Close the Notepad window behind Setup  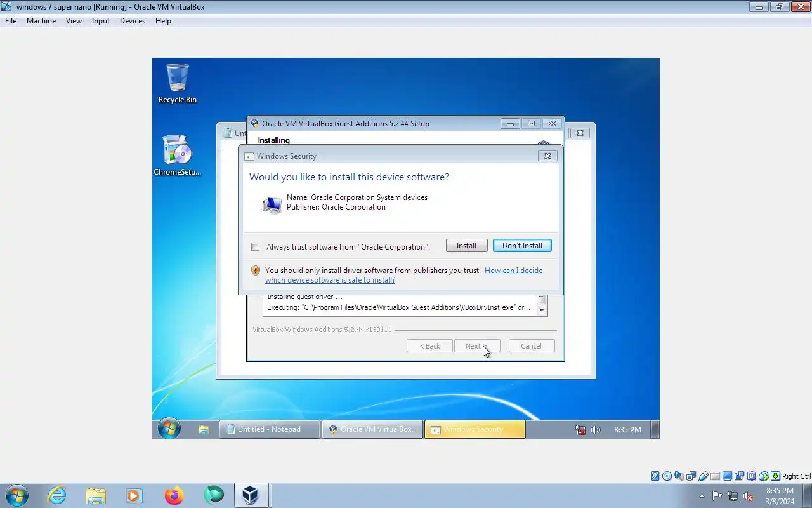579,133
